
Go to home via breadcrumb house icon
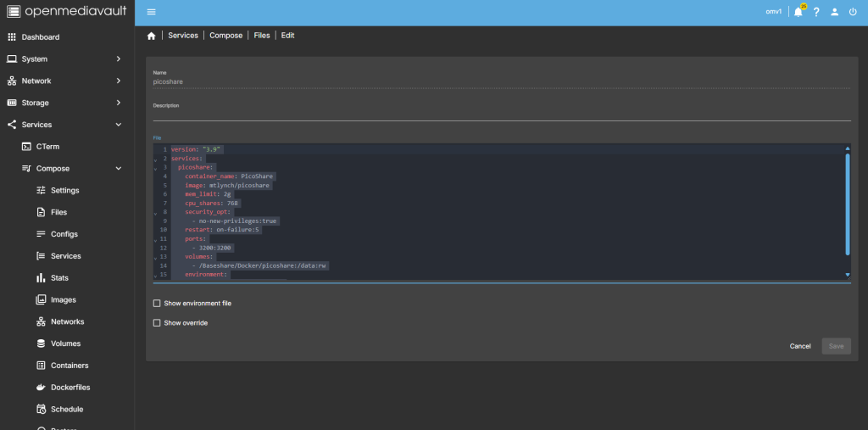tap(151, 36)
